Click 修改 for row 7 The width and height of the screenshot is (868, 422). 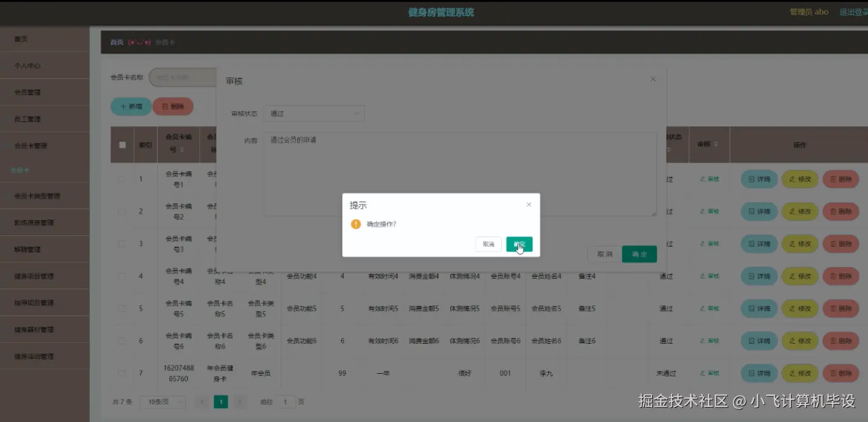pyautogui.click(x=800, y=373)
